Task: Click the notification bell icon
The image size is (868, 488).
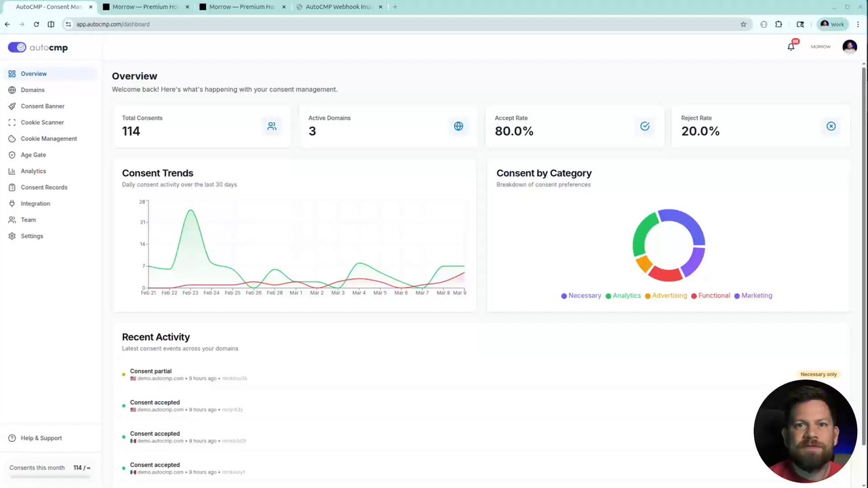Action: pyautogui.click(x=791, y=47)
